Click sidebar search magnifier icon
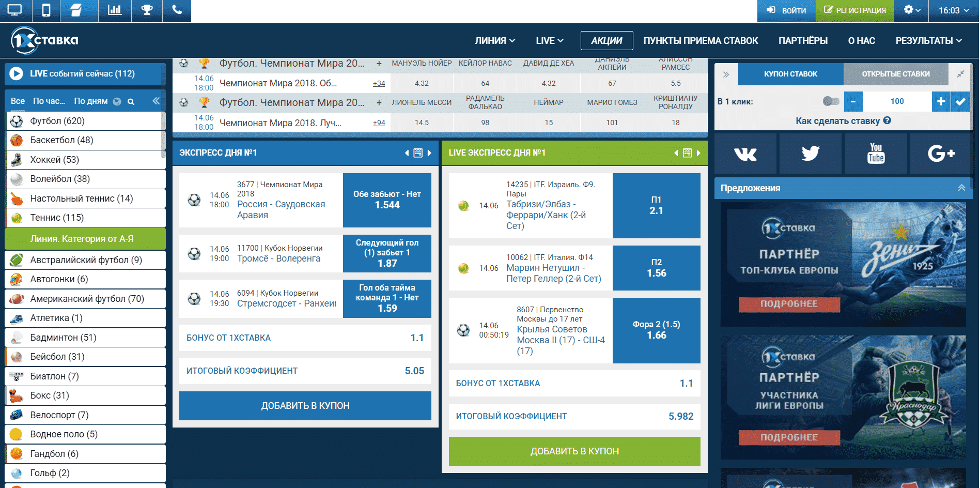Image resolution: width=980 pixels, height=488 pixels. click(x=131, y=102)
